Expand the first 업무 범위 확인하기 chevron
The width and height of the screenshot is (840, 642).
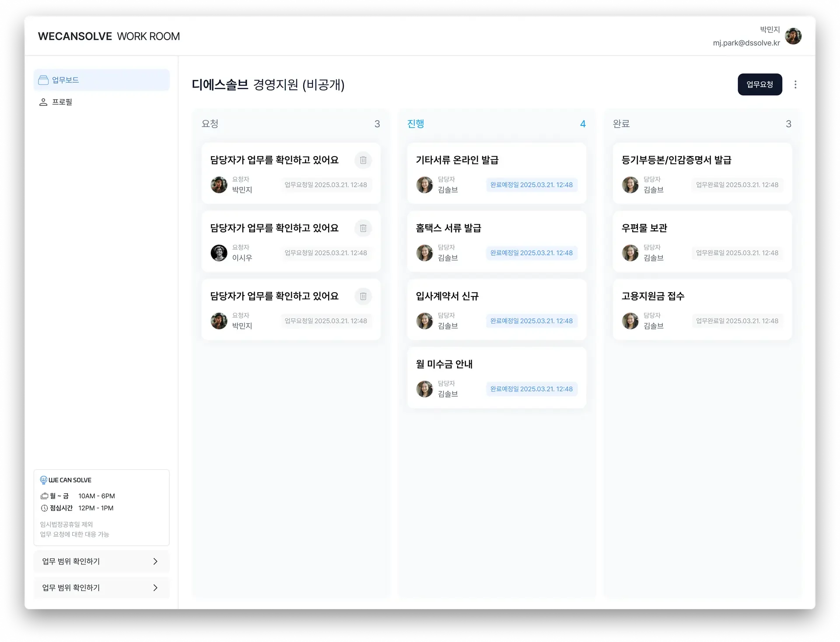tap(155, 561)
